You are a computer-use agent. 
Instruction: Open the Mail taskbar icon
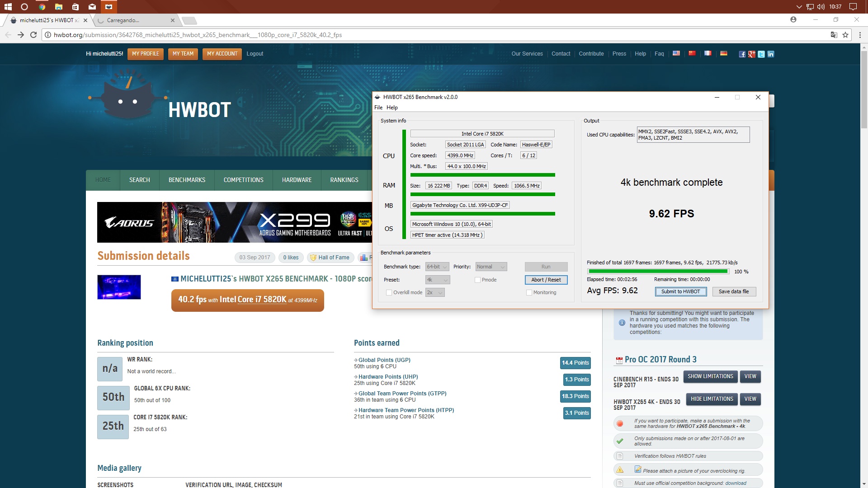pos(92,7)
